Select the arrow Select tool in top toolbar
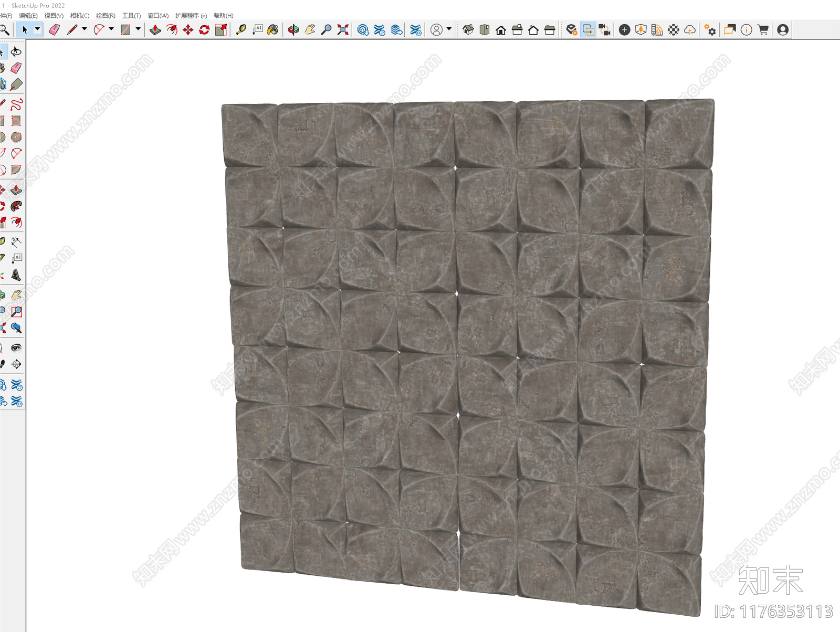The width and height of the screenshot is (840, 632). (25, 30)
